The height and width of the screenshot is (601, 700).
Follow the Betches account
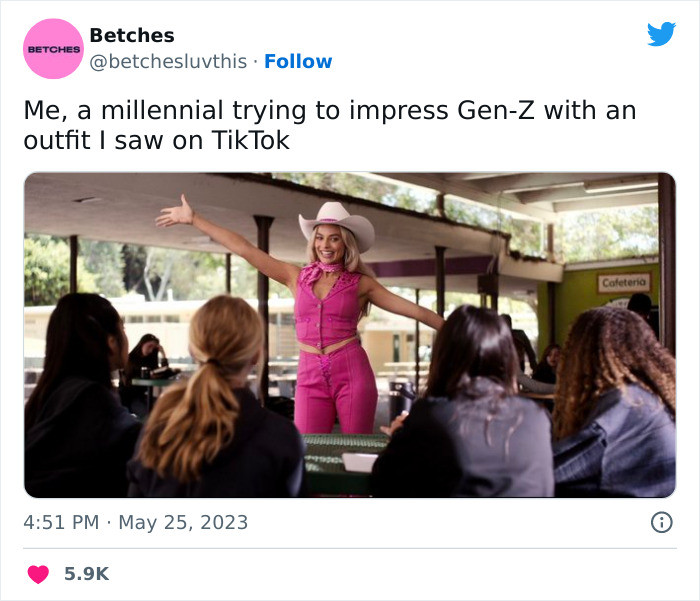[298, 61]
